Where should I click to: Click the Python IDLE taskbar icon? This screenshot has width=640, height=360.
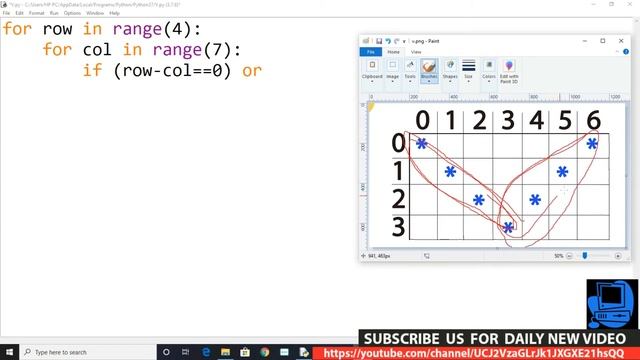click(x=304, y=352)
